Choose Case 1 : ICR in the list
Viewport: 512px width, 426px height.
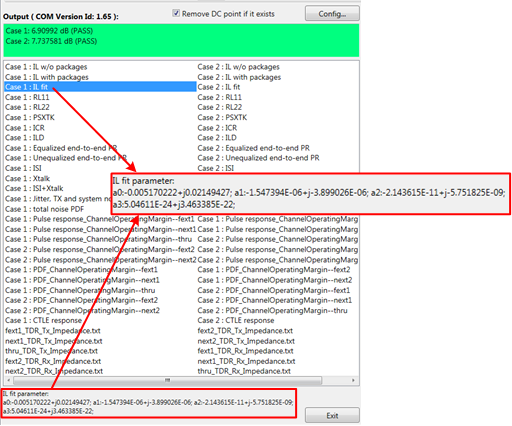click(x=25, y=128)
